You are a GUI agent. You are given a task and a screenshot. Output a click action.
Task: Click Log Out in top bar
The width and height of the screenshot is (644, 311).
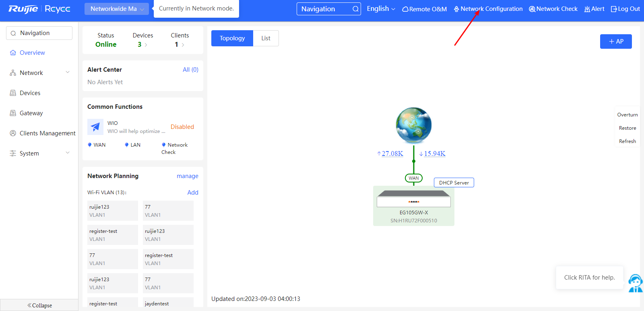[625, 9]
